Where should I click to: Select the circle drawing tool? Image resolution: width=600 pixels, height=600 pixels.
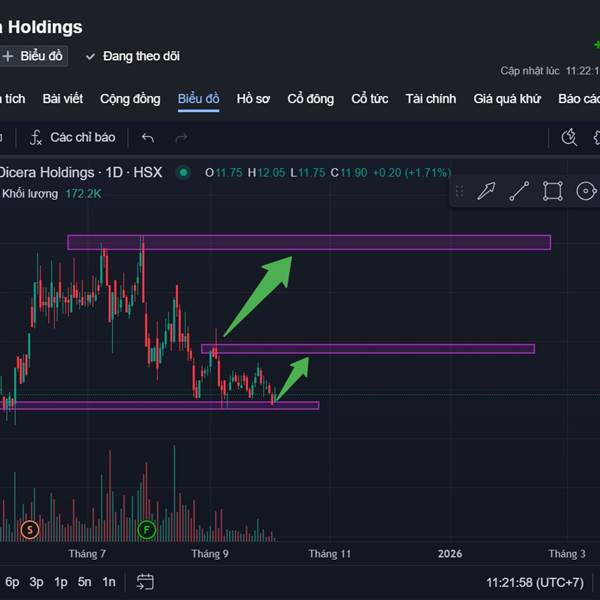[586, 191]
